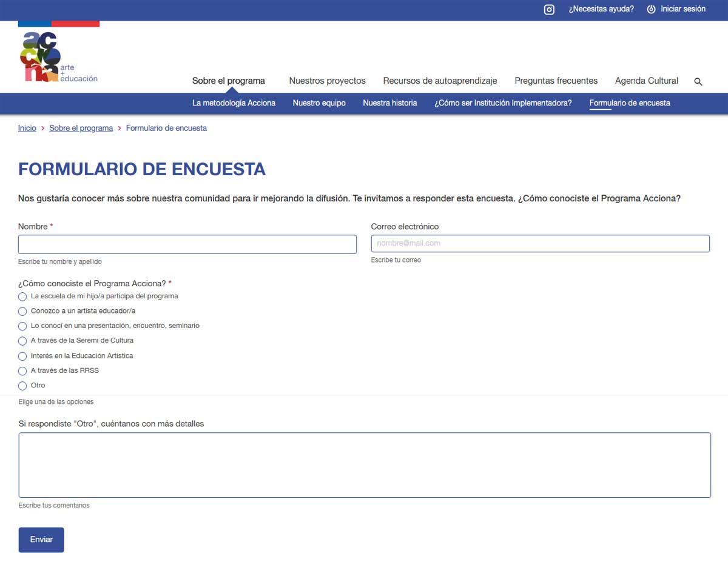Choose 'Interés en la Educación Artística' radio
Screen dimensions: 728x576
point(22,356)
